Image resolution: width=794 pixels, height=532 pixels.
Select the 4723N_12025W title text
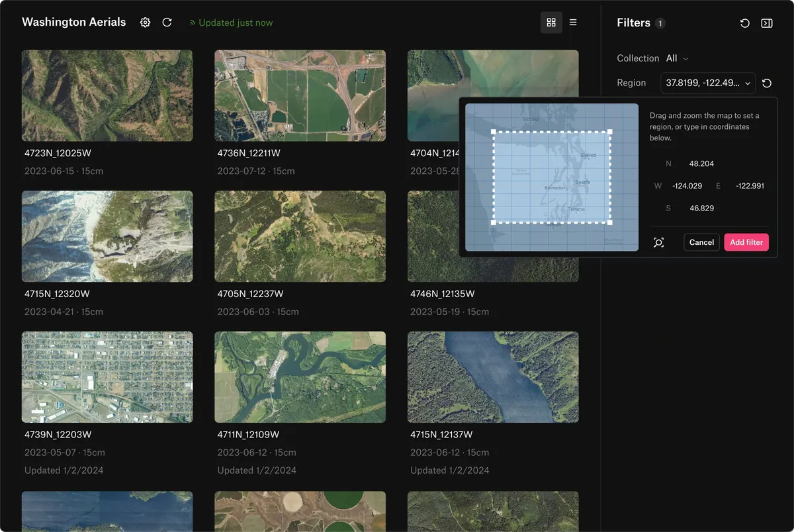[x=58, y=153]
